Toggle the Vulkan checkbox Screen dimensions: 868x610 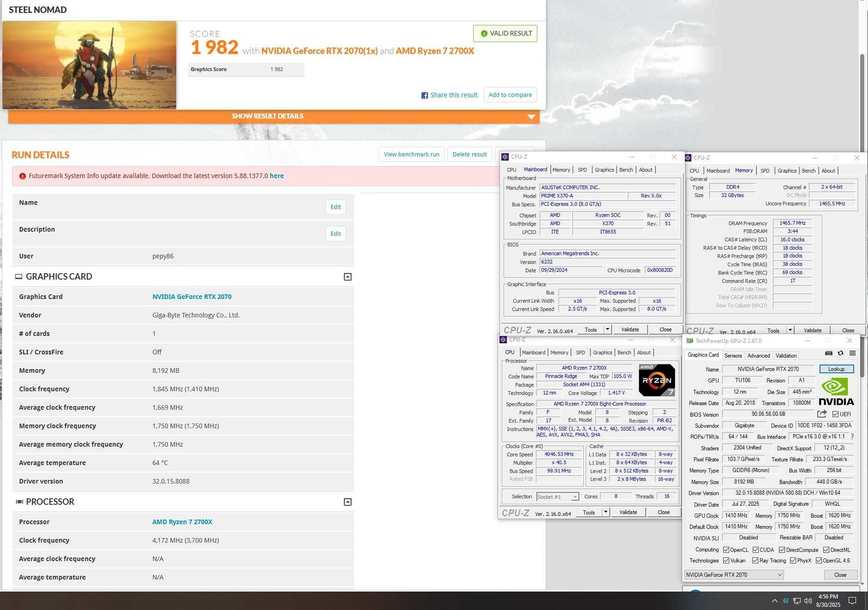click(726, 561)
